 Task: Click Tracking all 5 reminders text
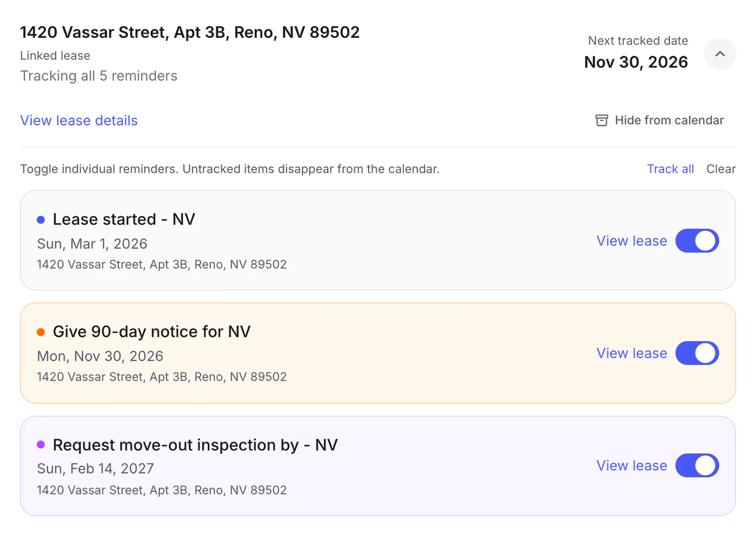coord(99,76)
